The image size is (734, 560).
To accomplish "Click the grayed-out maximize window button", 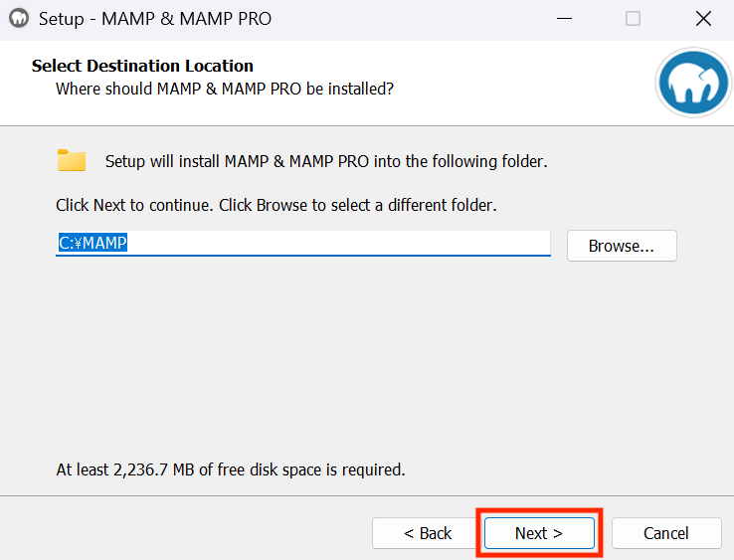I will [x=633, y=19].
